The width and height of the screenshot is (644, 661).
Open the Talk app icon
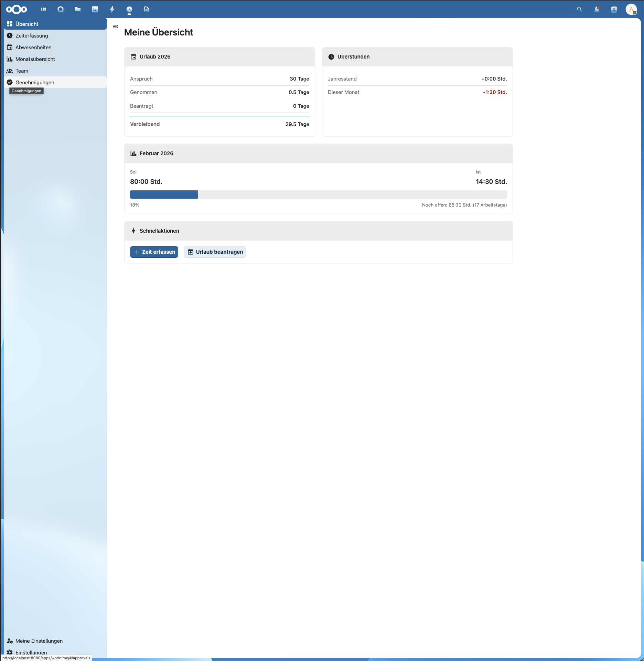click(61, 9)
